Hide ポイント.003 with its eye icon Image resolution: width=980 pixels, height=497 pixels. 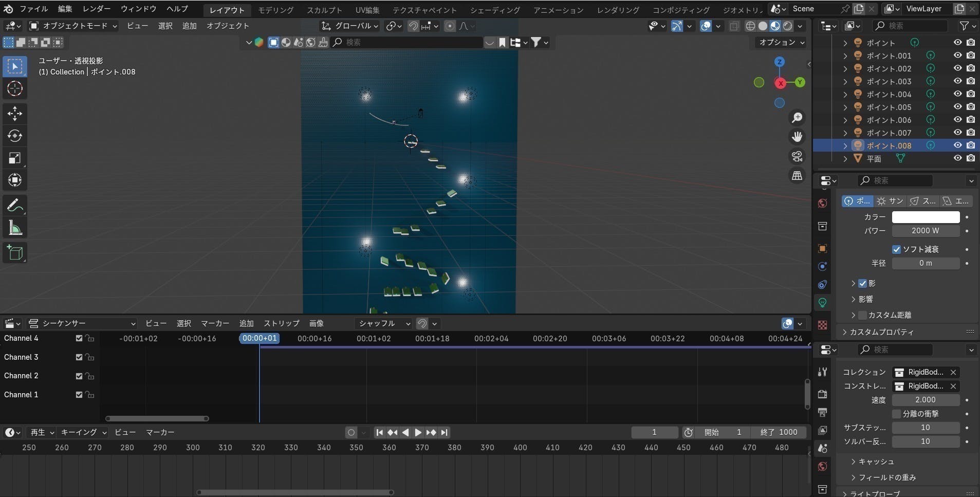click(957, 81)
